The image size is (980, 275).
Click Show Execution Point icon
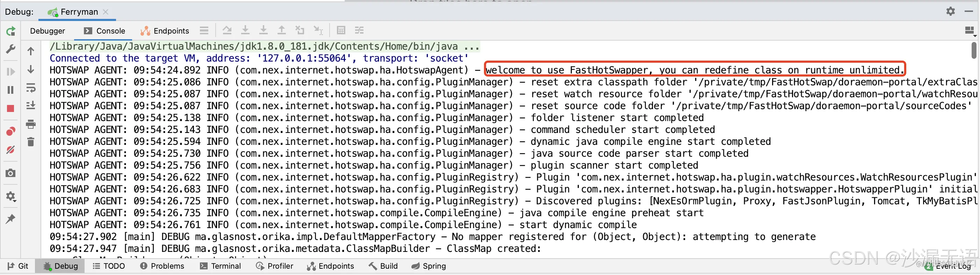point(227,30)
